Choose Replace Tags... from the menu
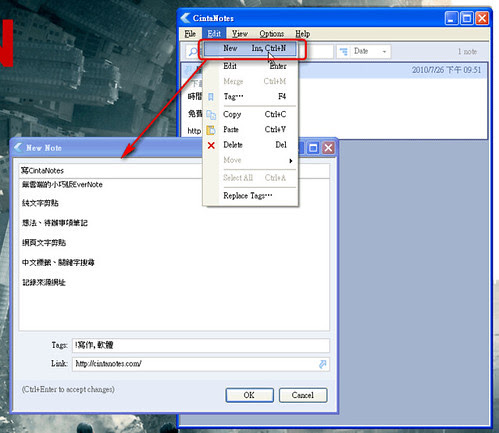Viewport: 499px width, 433px height. pyautogui.click(x=250, y=196)
